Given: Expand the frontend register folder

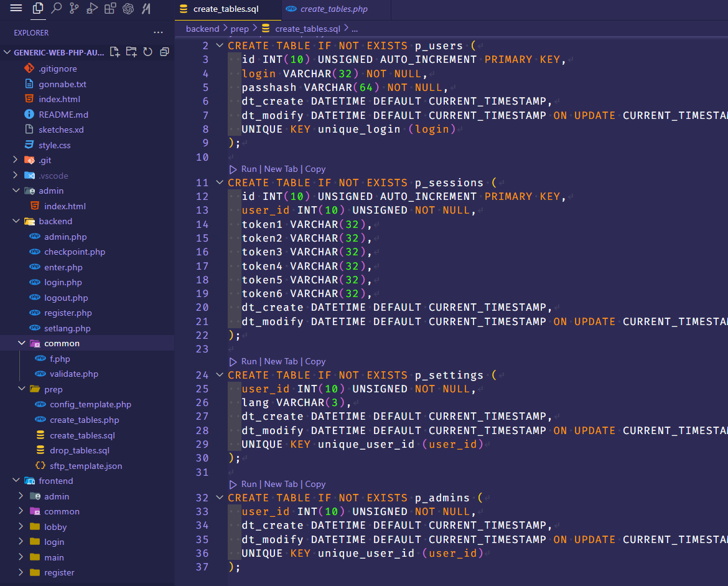Looking at the screenshot, I should [x=21, y=572].
